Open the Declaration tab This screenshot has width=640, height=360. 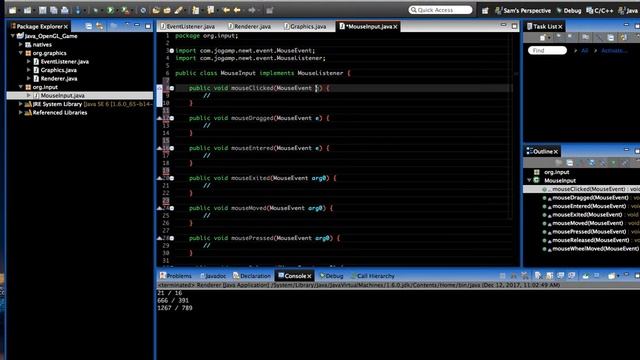pyautogui.click(x=251, y=276)
